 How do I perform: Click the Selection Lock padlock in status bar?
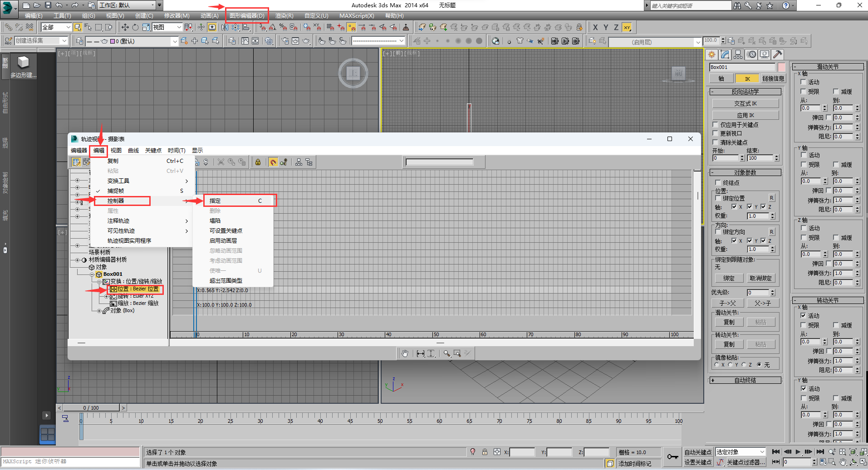(x=485, y=452)
